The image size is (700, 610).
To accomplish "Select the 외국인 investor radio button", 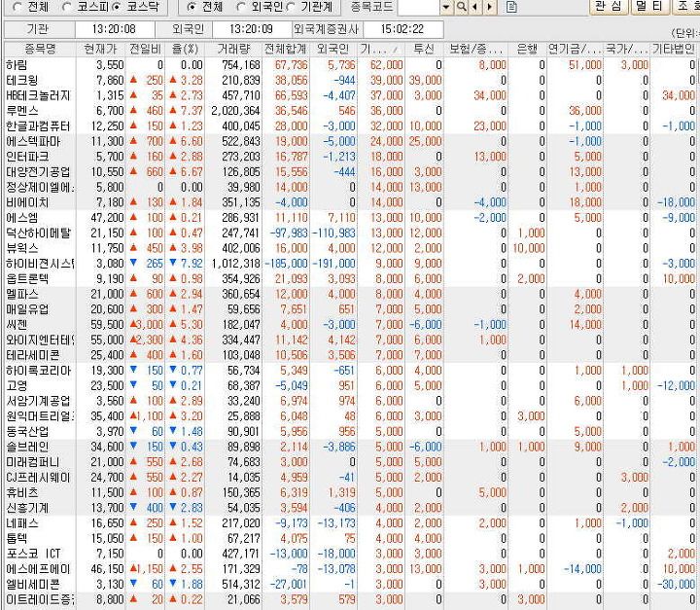I will 241,7.
